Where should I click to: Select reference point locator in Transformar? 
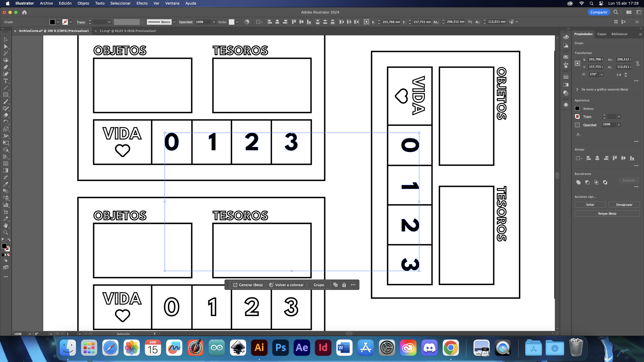(577, 63)
